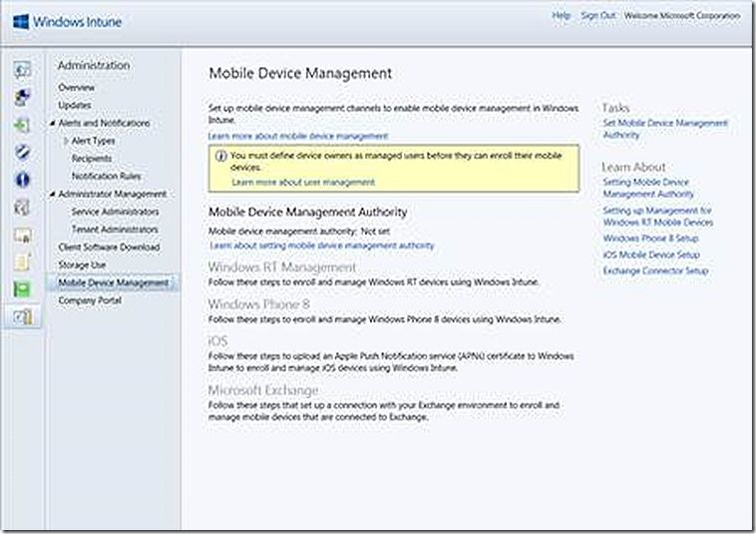The image size is (756, 534).
Task: Open Setting Mobile Device Management Authority help
Action: 648,188
